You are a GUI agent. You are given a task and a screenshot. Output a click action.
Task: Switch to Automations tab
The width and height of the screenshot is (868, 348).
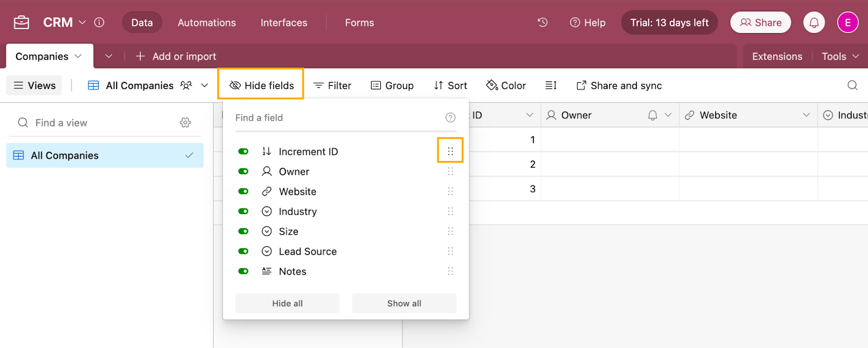(x=207, y=22)
